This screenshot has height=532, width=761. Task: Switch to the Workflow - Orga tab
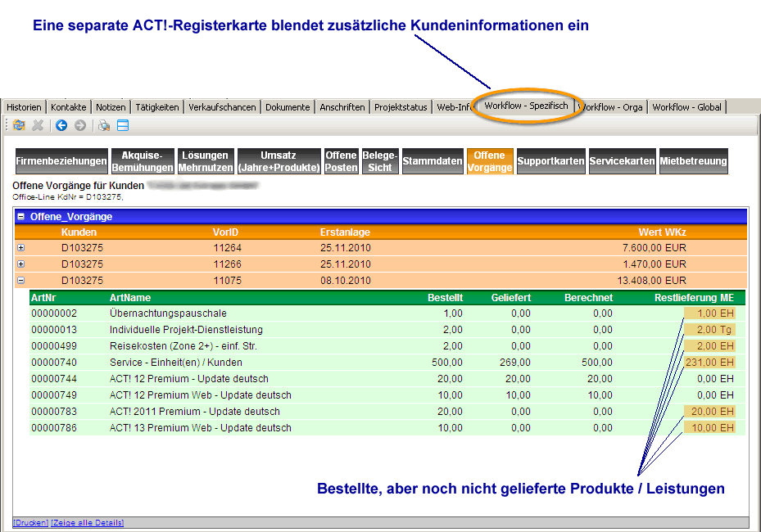(611, 107)
